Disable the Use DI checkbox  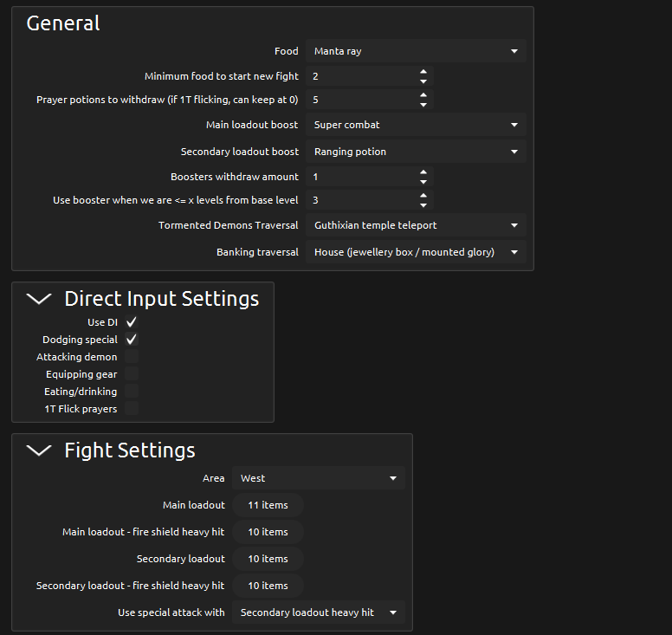[132, 322]
